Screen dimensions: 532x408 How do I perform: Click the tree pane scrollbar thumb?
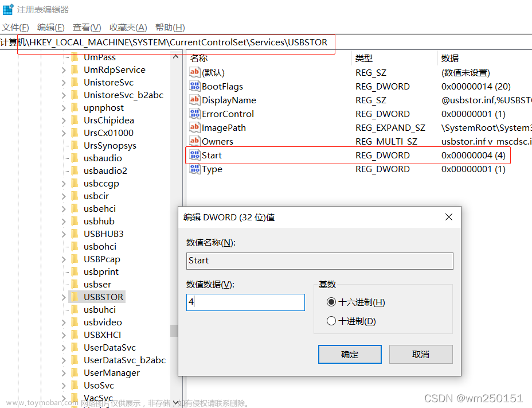click(x=174, y=331)
